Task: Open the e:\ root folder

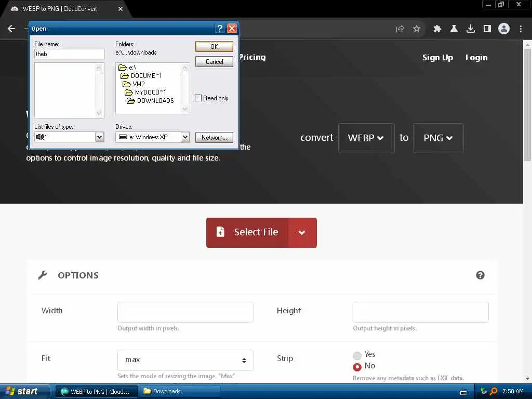Action: coord(128,68)
